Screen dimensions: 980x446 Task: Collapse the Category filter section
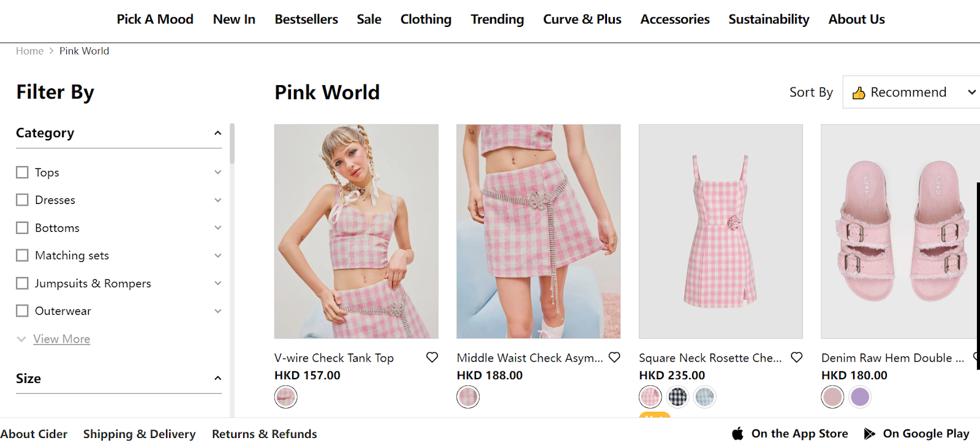click(217, 133)
